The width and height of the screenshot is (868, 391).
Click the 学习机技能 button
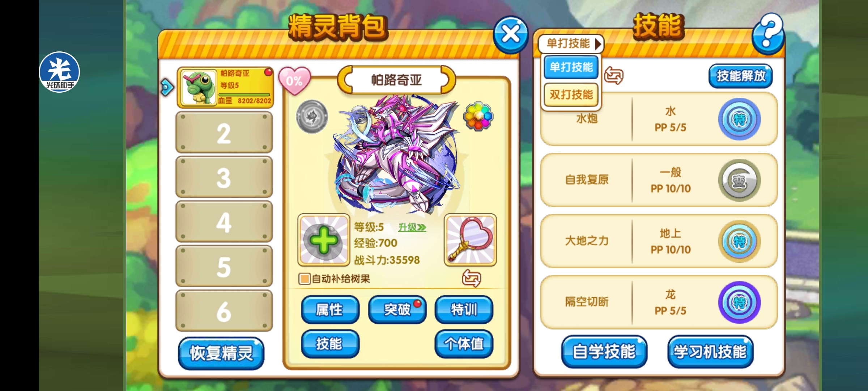710,352
